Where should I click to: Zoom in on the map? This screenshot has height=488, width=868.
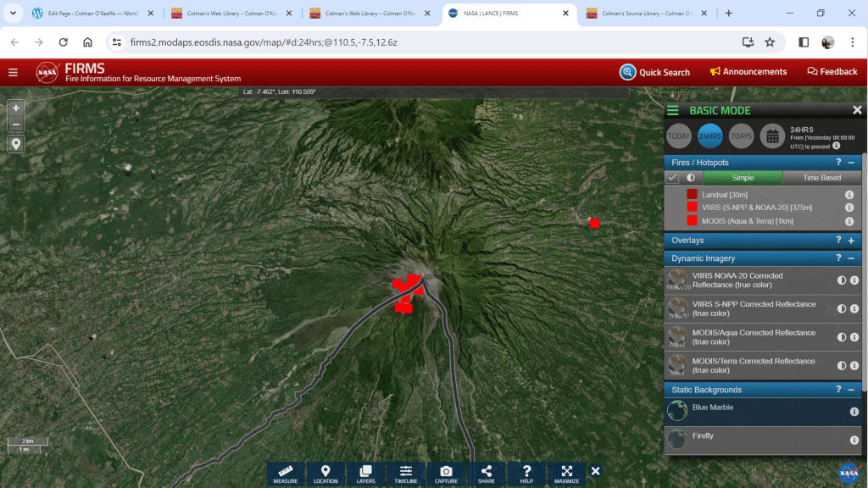click(x=16, y=108)
